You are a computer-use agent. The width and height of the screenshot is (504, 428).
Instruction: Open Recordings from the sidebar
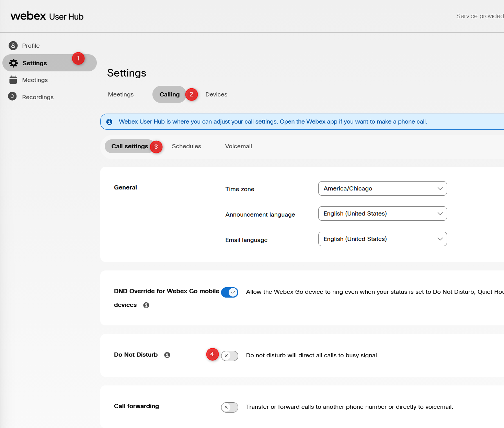pos(38,97)
